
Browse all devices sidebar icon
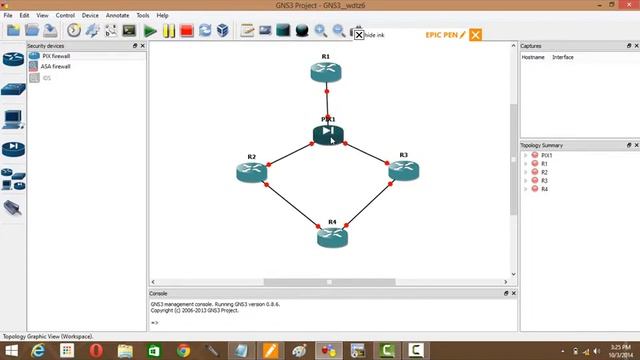pos(13,180)
